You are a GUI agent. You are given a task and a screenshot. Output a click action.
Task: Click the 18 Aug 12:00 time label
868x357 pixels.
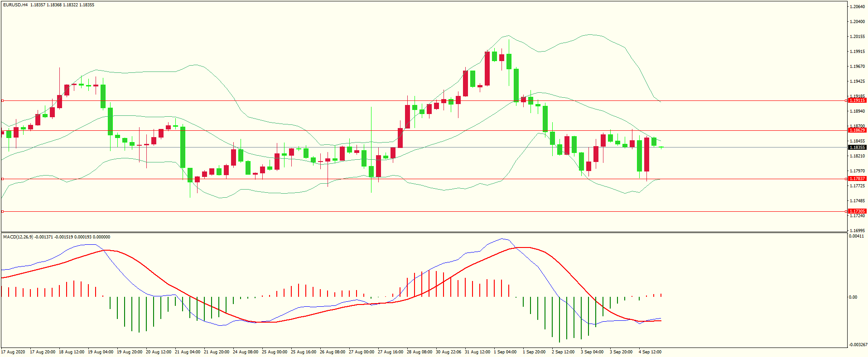[x=72, y=352]
